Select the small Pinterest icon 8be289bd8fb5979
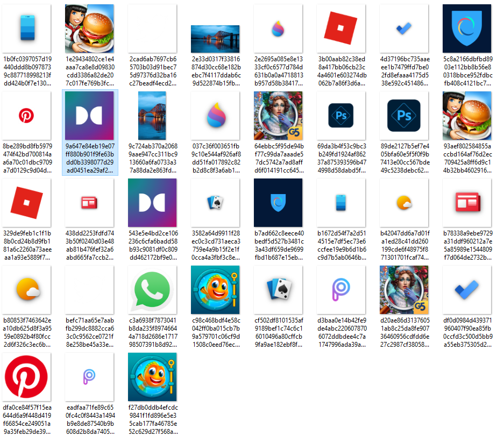 [27, 116]
